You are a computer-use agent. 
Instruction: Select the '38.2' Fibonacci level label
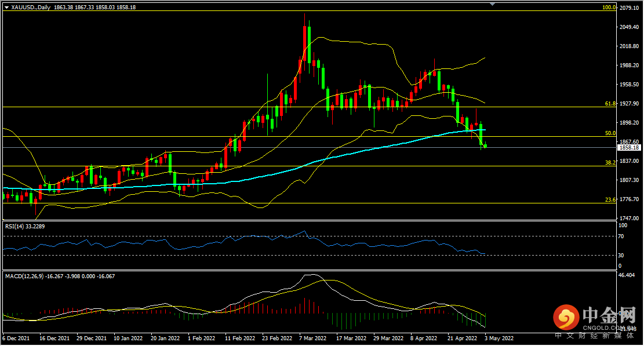[610, 163]
